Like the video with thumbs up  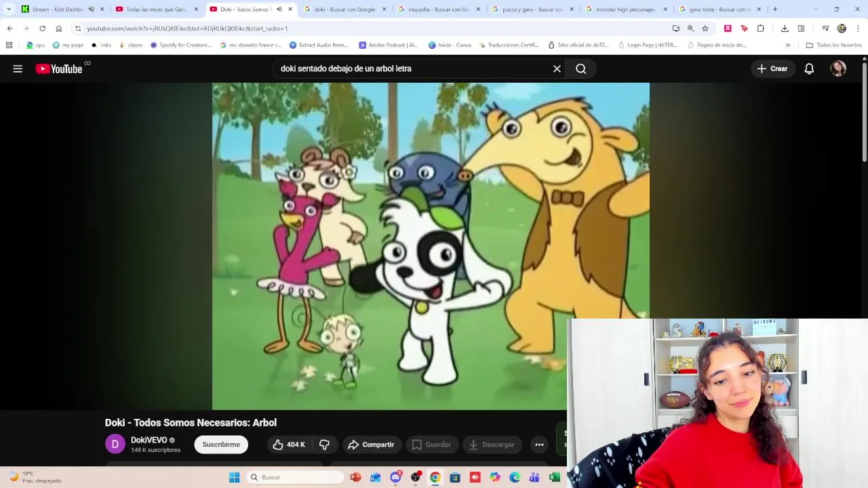289,445
